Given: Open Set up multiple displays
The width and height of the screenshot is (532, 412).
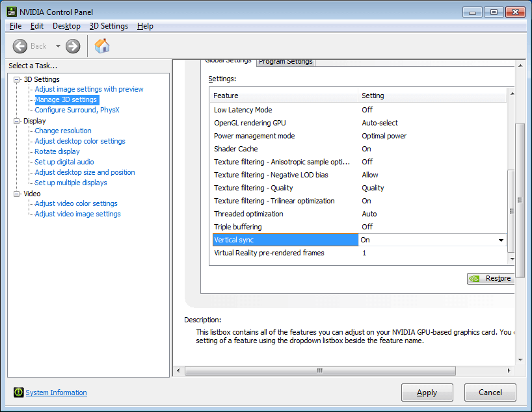Looking at the screenshot, I should click(x=71, y=183).
